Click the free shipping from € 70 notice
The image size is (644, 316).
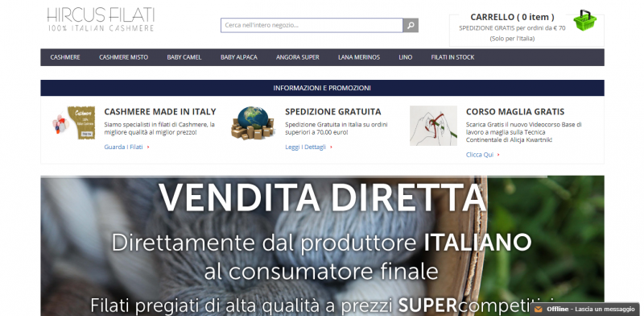pos(512,28)
